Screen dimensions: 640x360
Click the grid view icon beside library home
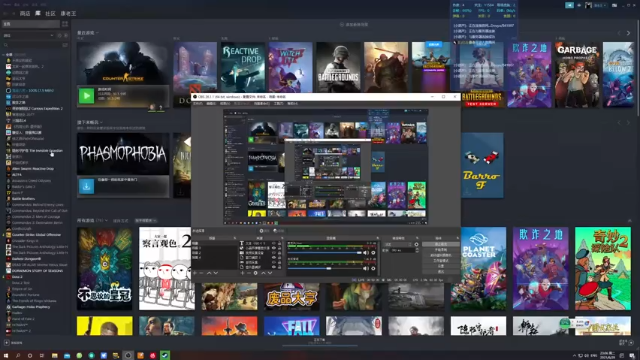(65, 24)
